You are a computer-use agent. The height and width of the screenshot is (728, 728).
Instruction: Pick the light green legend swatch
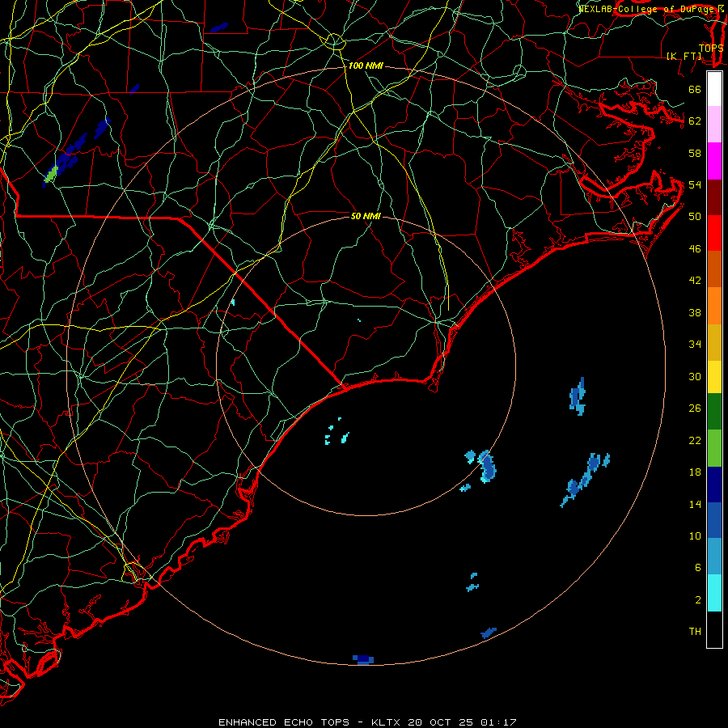(714, 448)
